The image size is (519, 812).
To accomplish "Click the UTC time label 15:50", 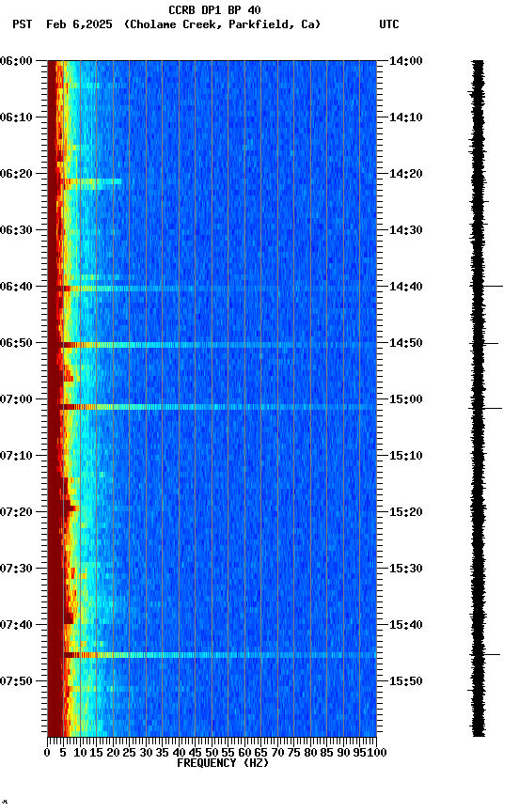I will [x=406, y=682].
